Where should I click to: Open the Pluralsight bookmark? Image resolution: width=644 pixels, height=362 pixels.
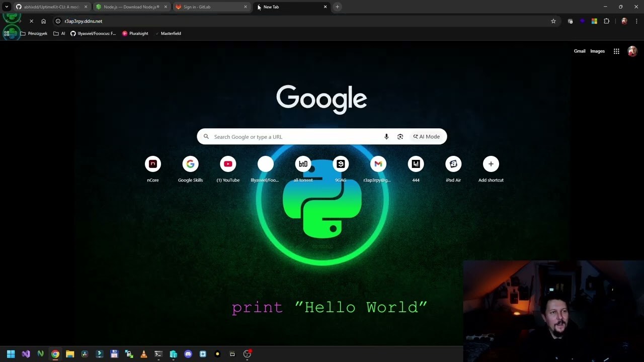135,33
